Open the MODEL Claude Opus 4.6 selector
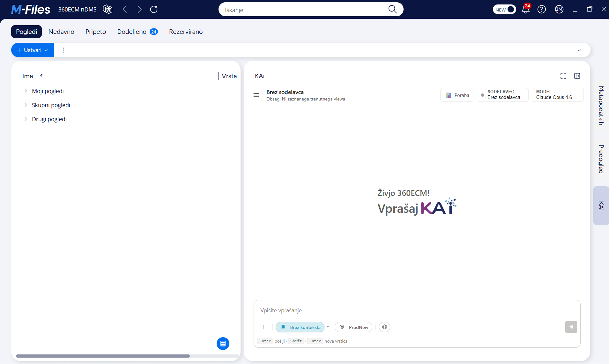Image resolution: width=609 pixels, height=364 pixels. (x=558, y=95)
